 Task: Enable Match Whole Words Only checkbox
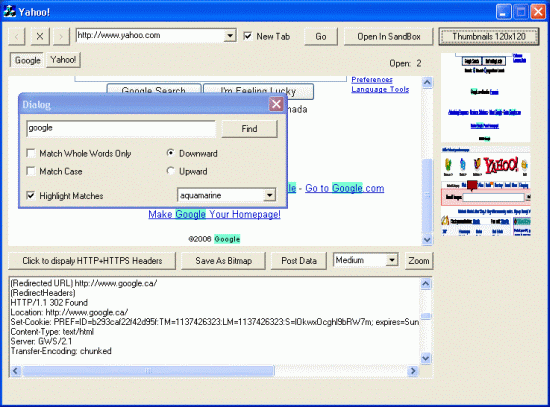(x=31, y=153)
